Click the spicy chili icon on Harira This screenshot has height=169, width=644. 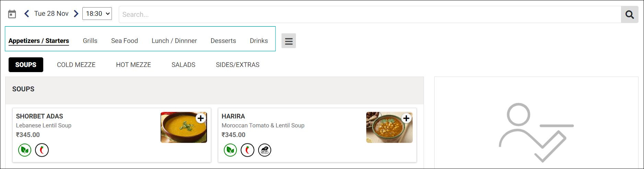247,150
